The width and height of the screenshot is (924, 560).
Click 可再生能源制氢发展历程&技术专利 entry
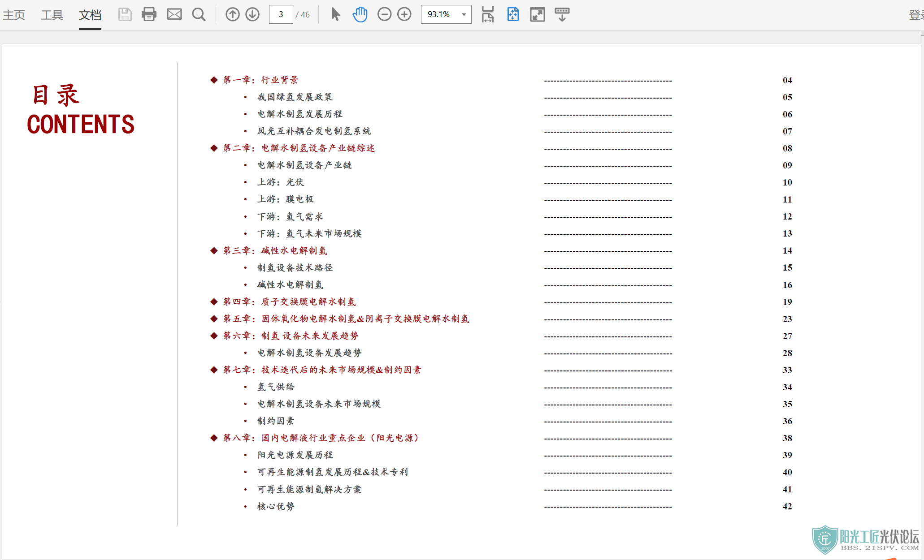coord(333,472)
